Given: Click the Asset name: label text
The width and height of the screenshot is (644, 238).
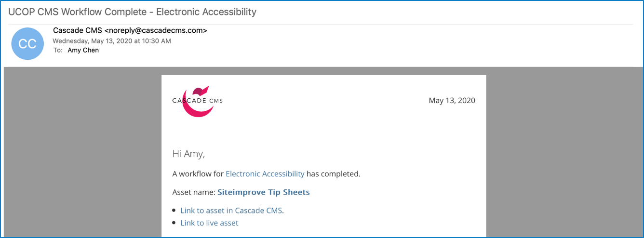Looking at the screenshot, I should (x=194, y=192).
